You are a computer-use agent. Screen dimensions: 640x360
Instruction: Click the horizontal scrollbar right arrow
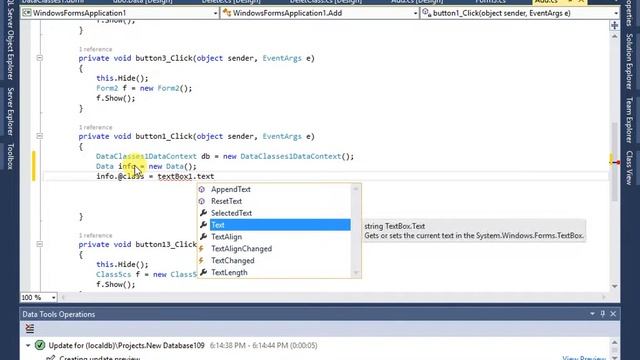click(604, 298)
